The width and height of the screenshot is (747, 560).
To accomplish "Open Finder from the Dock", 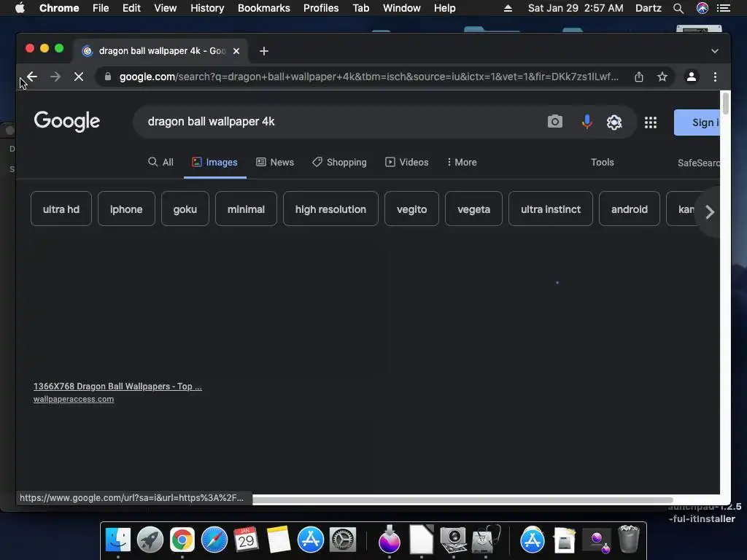I will point(117,540).
